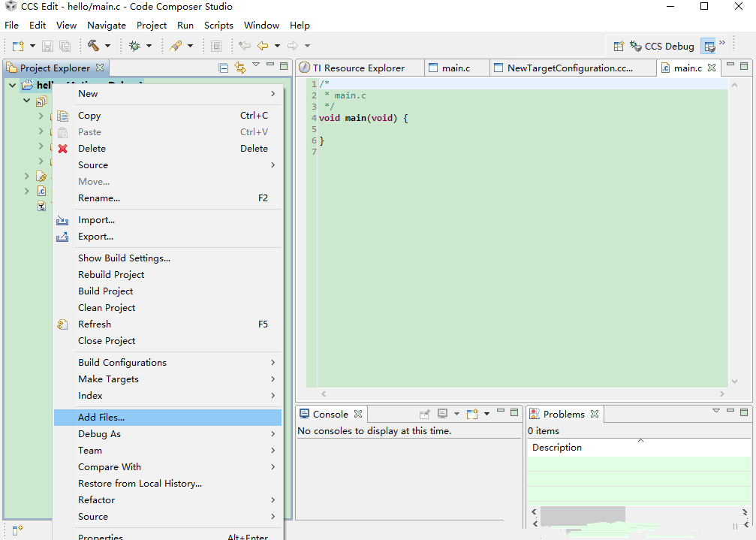Click the green bug Debug icon
756x540 pixels.
(x=134, y=46)
